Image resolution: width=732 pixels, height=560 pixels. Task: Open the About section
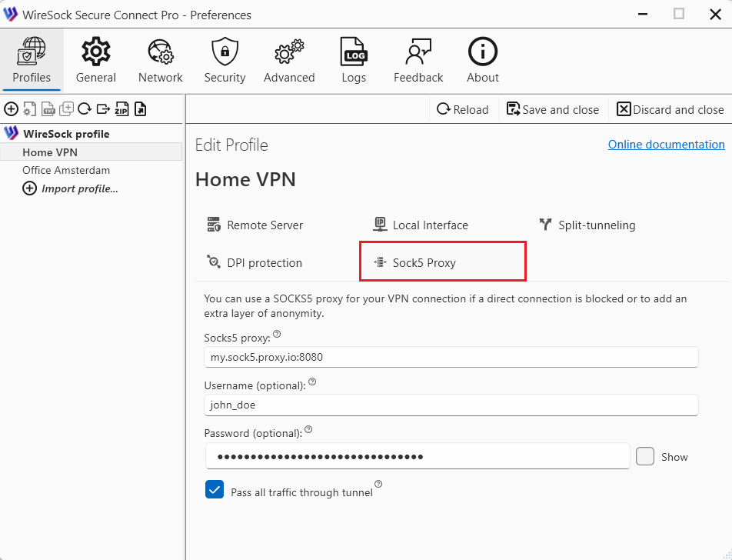pos(482,59)
